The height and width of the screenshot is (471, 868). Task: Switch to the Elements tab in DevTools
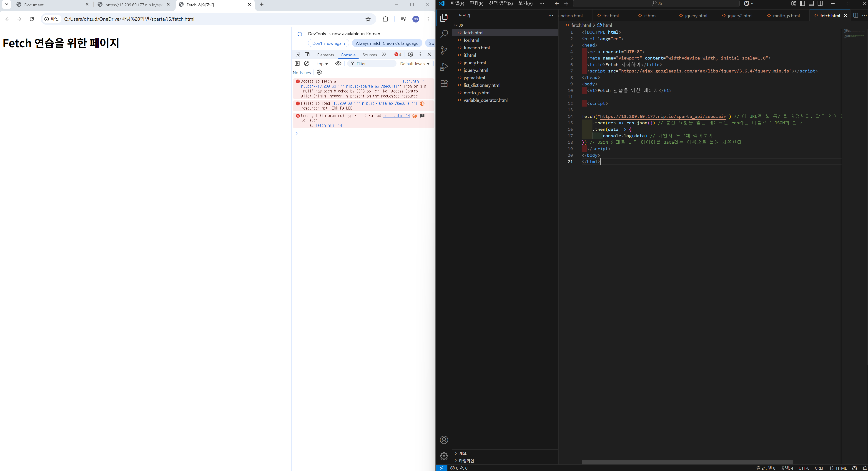pyautogui.click(x=325, y=55)
